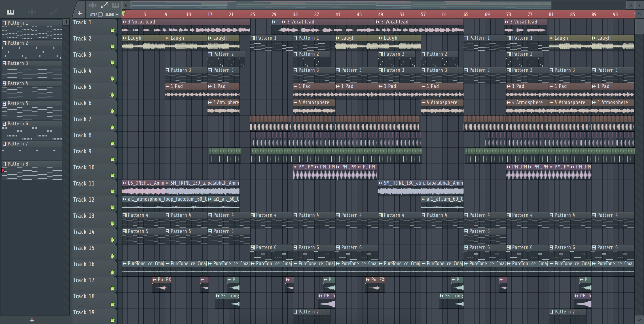644x324 pixels.
Task: Click the vertical scrollbar thumb at right edge
Action: pyautogui.click(x=639, y=26)
